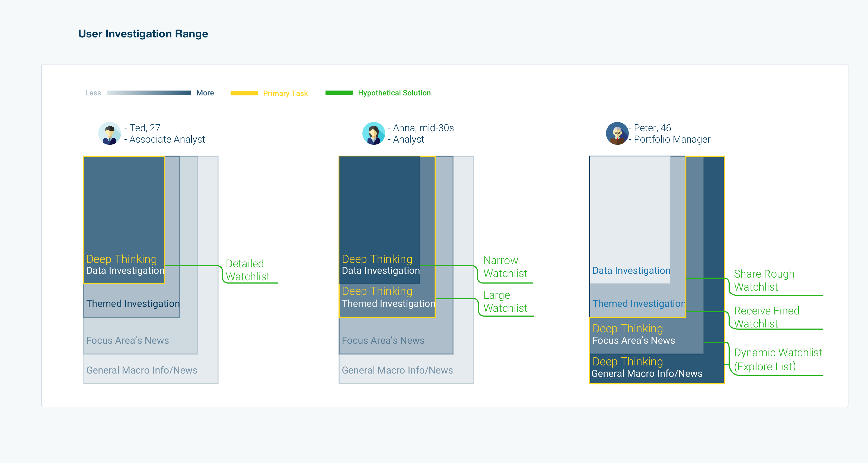Viewport: 868px width, 463px height.
Task: Click the Primary Task legend text
Action: [x=285, y=93]
